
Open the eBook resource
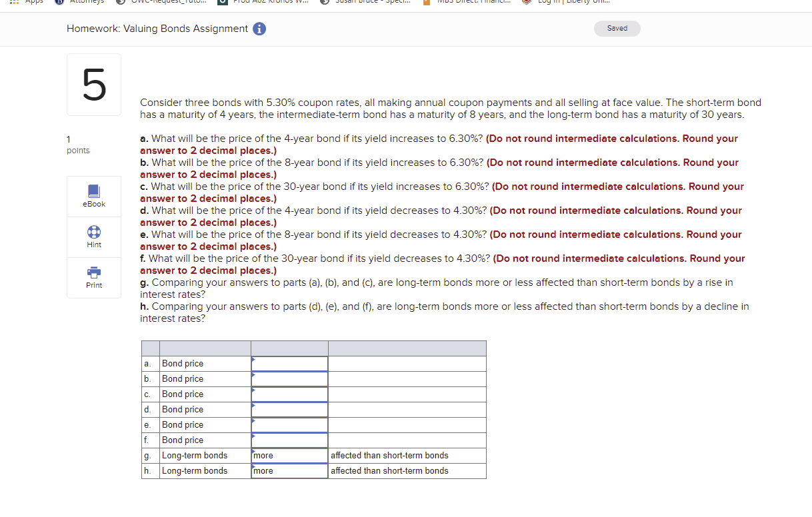93,195
